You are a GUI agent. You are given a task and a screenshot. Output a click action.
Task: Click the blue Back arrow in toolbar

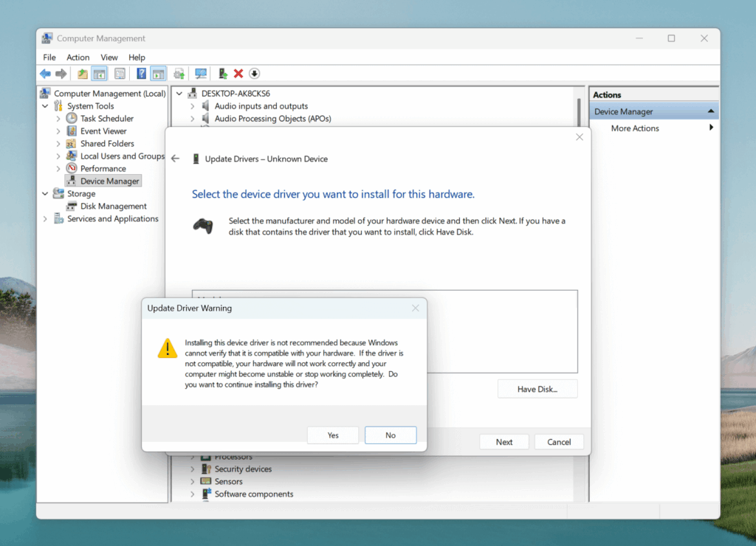45,74
